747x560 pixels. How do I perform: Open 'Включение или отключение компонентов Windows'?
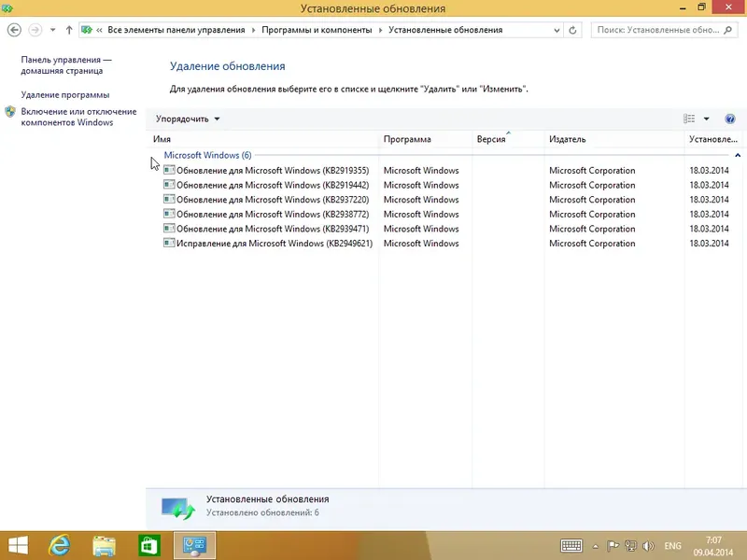[x=78, y=117]
